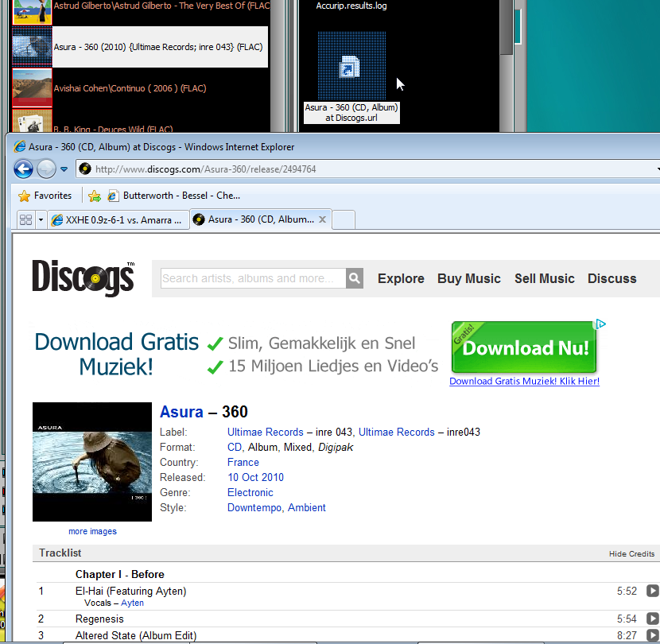Click Hide Credits in the Tracklist header
Screen dimensions: 660x644
point(632,554)
